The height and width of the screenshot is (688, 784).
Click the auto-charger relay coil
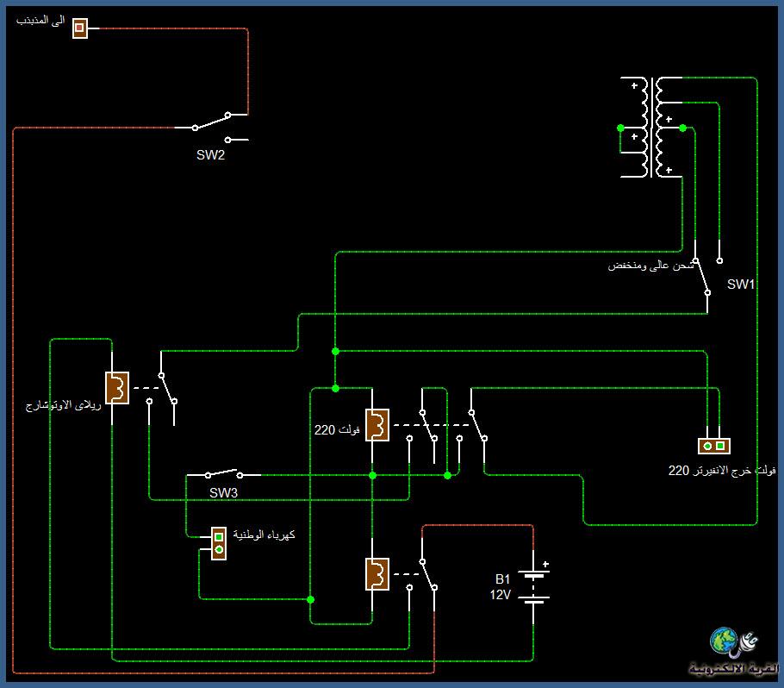pos(117,388)
